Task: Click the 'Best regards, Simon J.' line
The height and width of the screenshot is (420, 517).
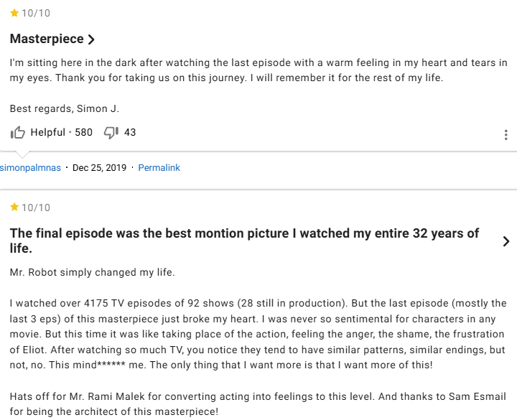Action: pyautogui.click(x=65, y=109)
